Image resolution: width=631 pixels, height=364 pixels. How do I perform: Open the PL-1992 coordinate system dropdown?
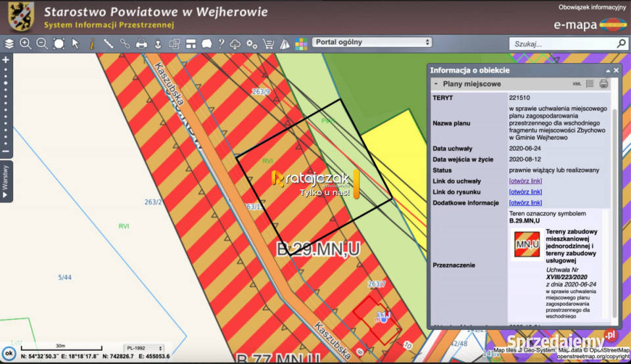(x=144, y=348)
